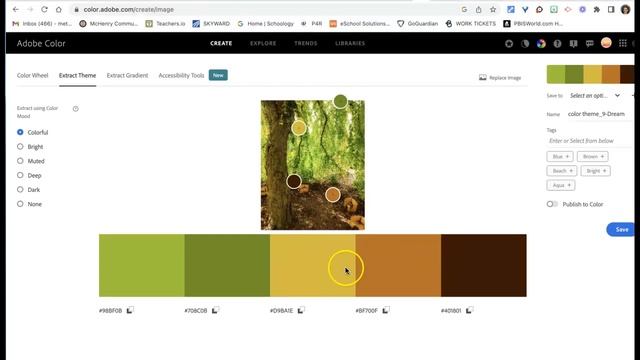This screenshot has width=640, height=360.
Task: Switch to the Extract Gradient tab
Action: (x=127, y=76)
